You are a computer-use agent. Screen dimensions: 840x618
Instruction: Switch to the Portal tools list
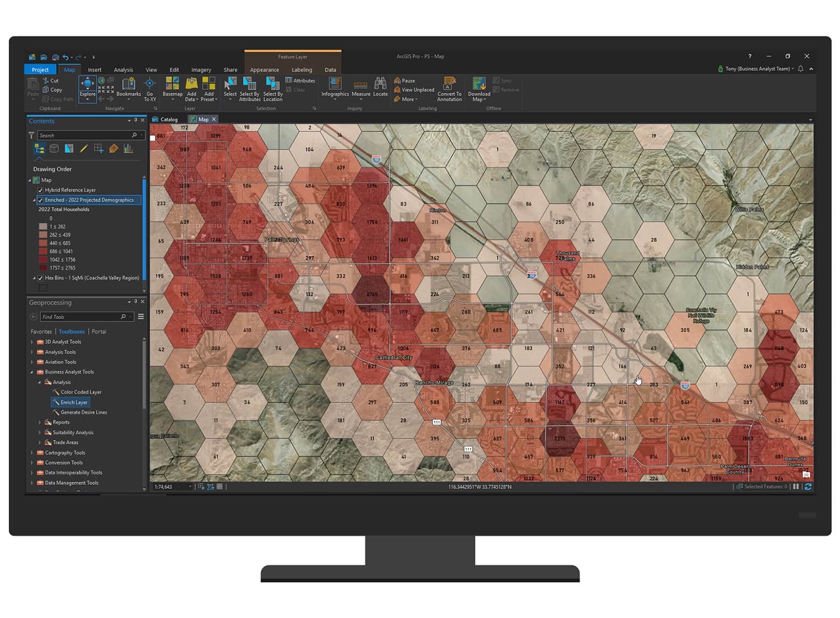(99, 332)
